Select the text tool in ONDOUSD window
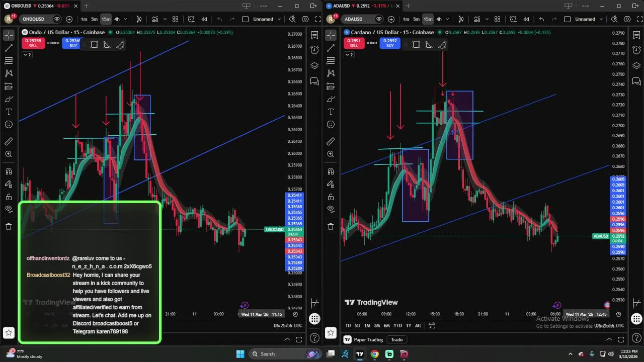Viewport: 644px width, 362px height. pyautogui.click(x=9, y=112)
